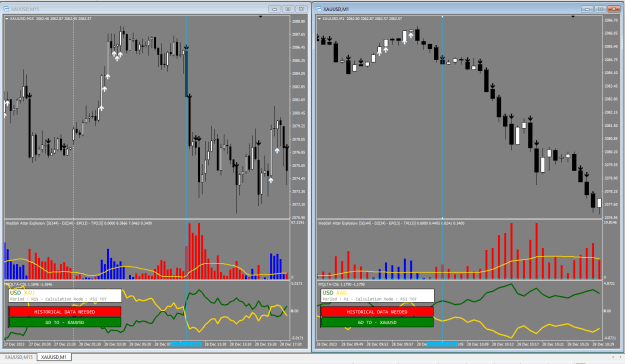This screenshot has height=364, width=625.
Task: Click GO TO - XAUUSD in M1 window
Action: coord(377,322)
